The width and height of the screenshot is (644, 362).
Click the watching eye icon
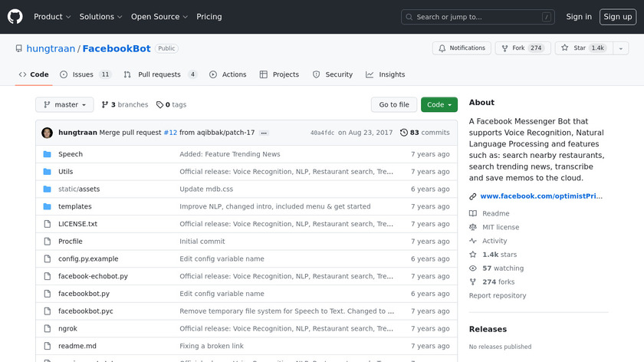click(x=473, y=268)
